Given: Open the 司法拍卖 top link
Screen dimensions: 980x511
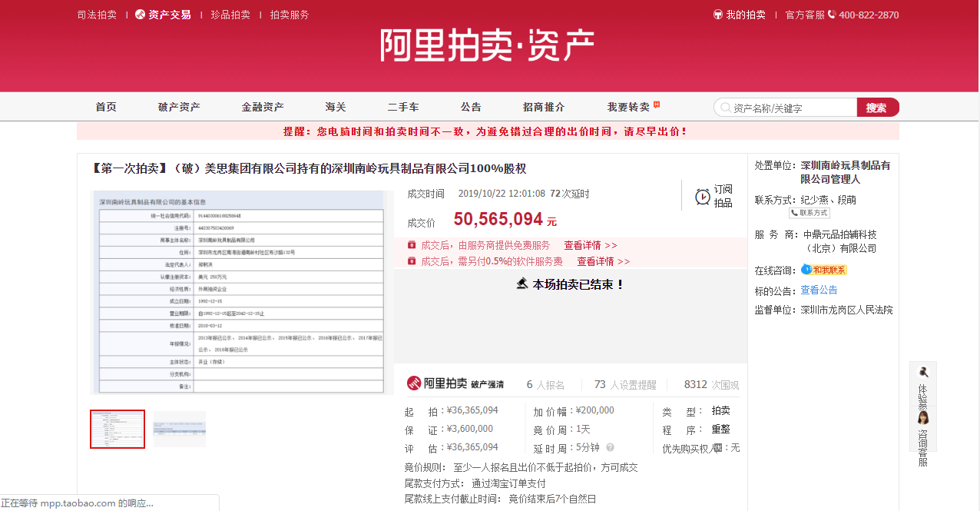Looking at the screenshot, I should point(97,15).
